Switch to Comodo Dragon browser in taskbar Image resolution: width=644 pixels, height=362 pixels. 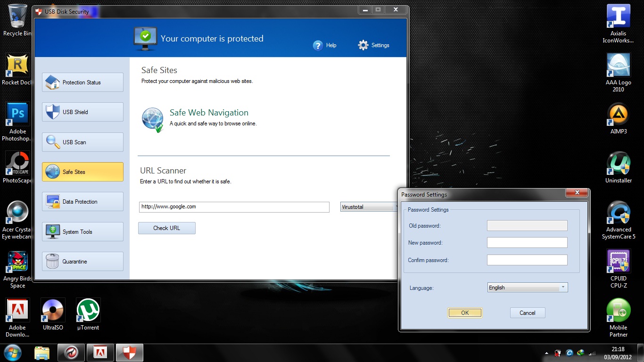(71, 353)
